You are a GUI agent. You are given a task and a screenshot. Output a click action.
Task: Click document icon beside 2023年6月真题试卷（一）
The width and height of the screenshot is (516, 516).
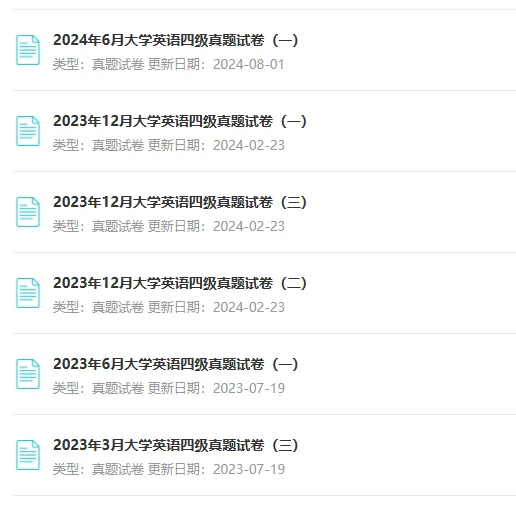pyautogui.click(x=28, y=374)
